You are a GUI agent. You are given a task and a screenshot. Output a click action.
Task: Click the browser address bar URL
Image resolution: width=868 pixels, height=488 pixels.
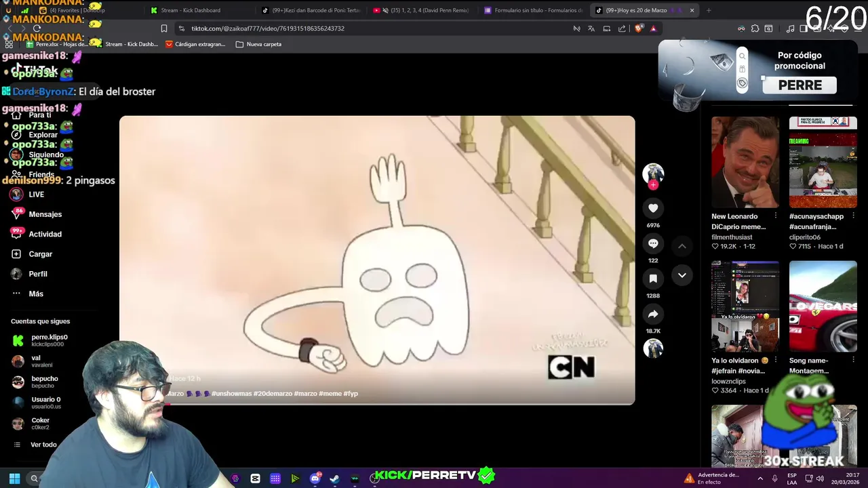click(268, 28)
